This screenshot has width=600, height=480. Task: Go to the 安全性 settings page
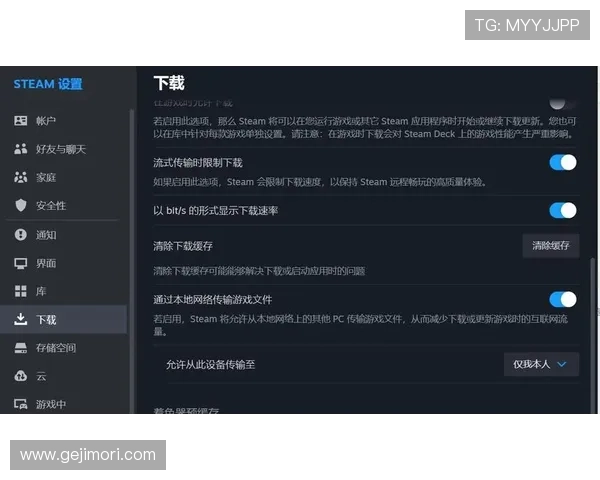pos(64,206)
